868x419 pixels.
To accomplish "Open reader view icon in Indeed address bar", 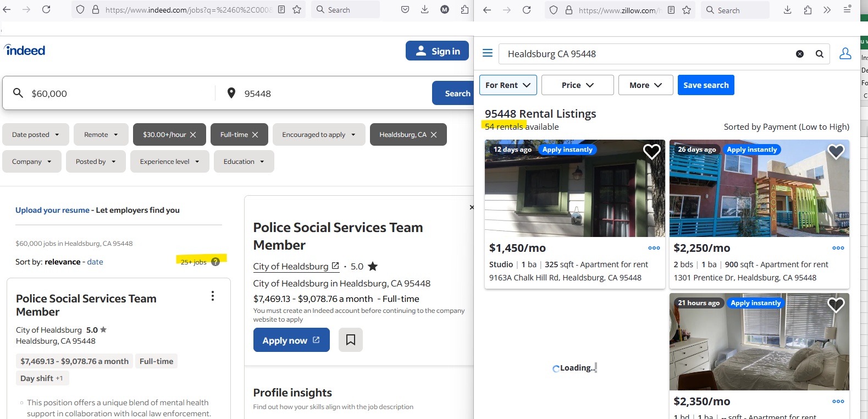I will (281, 9).
